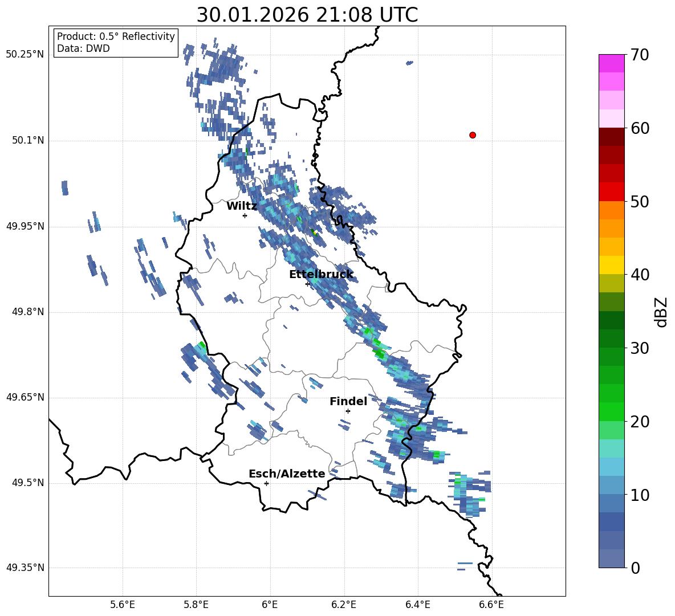Screen dimensions: 675x616
Task: Click the Wiltz station cross marker
Action: (x=245, y=215)
